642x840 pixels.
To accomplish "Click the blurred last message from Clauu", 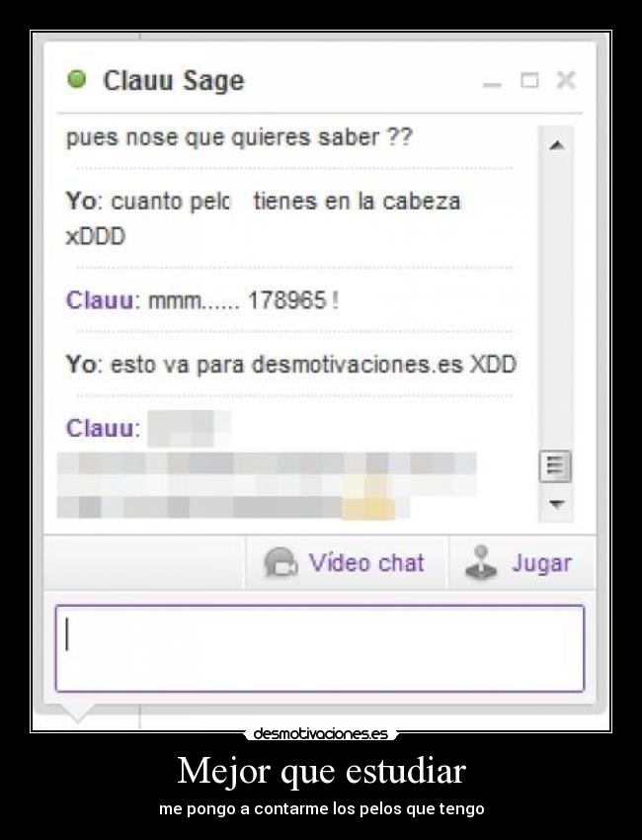I will pyautogui.click(x=266, y=464).
